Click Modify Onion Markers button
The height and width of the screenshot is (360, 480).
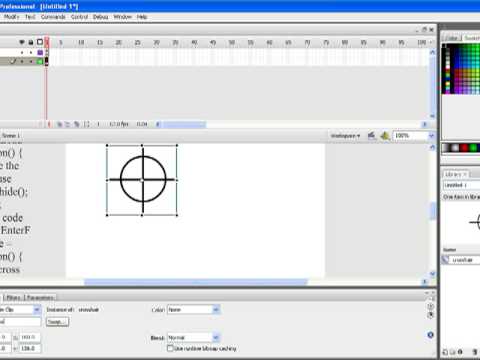[x=86, y=124]
